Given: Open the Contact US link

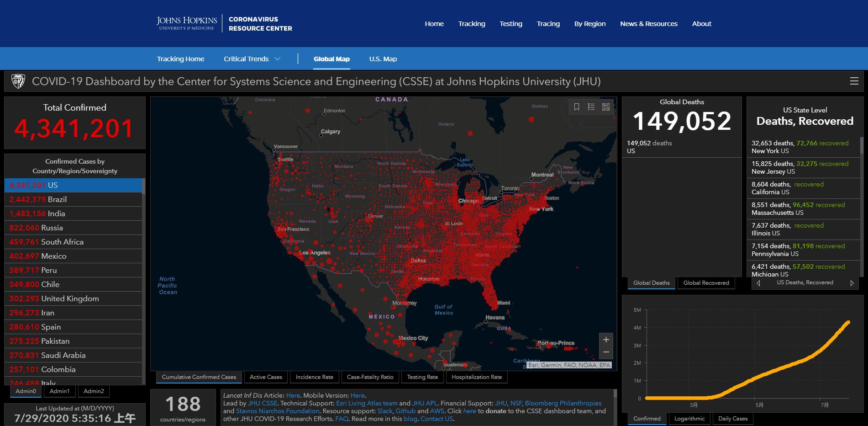Looking at the screenshot, I should 437,419.
